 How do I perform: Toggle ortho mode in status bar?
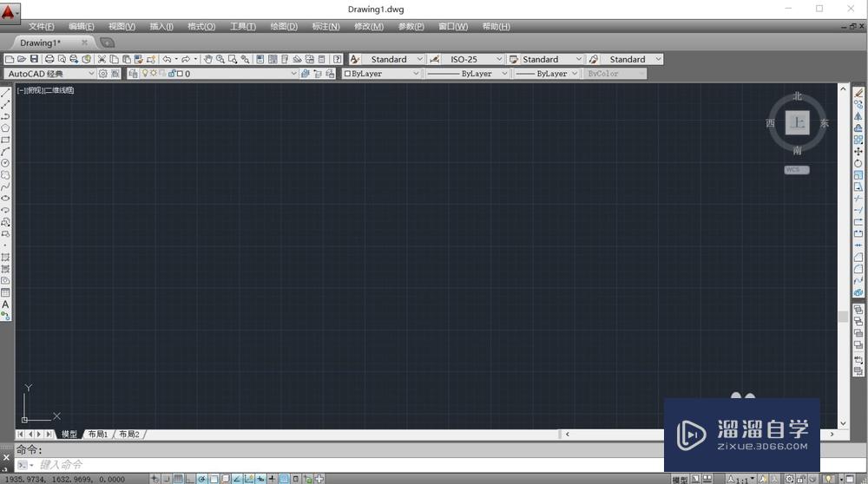(190, 479)
